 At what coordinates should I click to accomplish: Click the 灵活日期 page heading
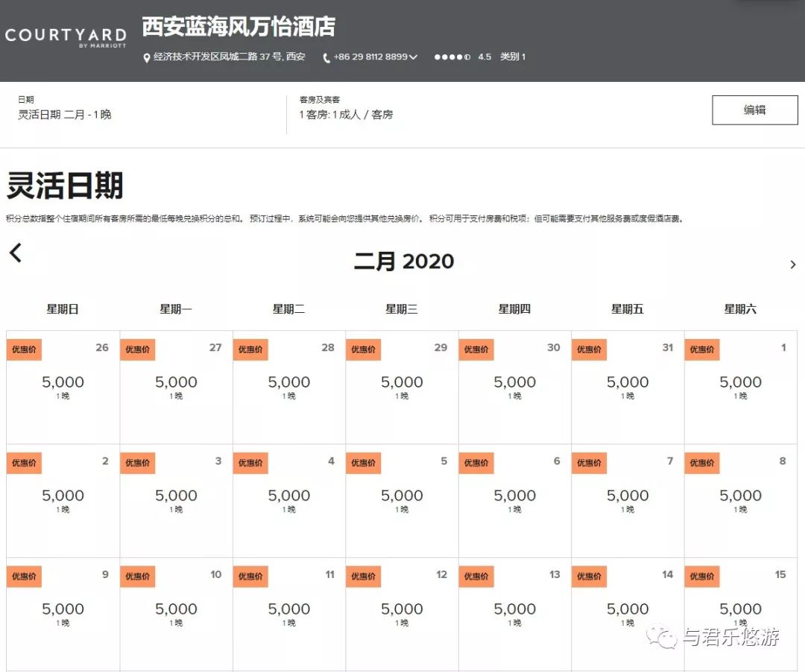click(65, 186)
